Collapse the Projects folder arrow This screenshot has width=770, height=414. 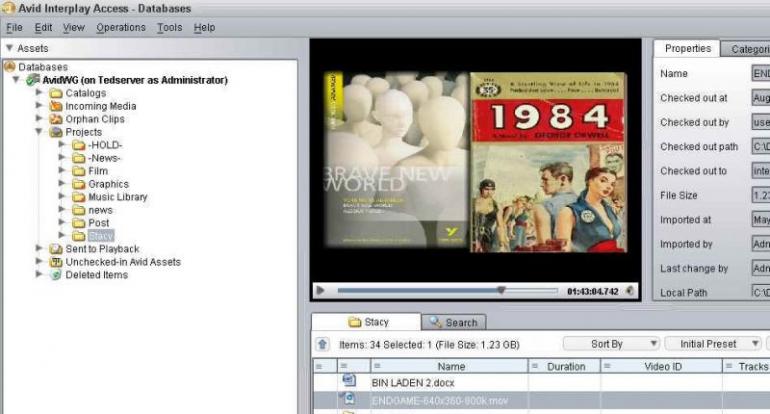pyautogui.click(x=39, y=132)
